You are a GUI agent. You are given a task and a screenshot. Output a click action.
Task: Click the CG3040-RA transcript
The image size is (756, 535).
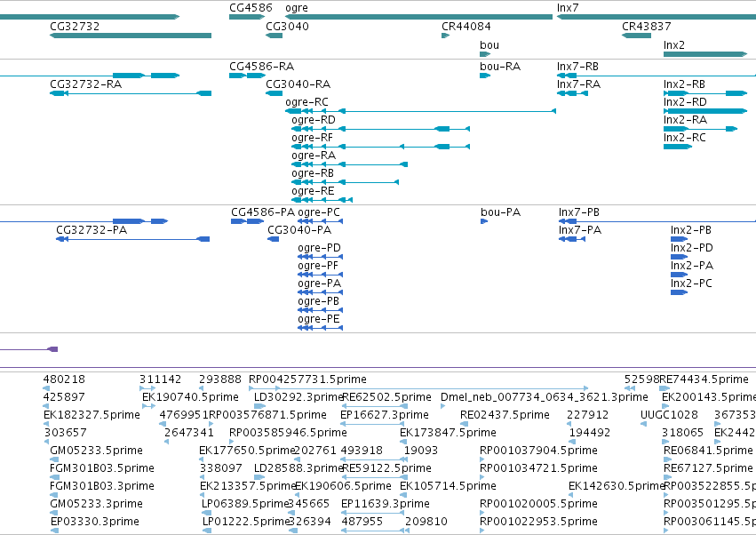point(274,93)
